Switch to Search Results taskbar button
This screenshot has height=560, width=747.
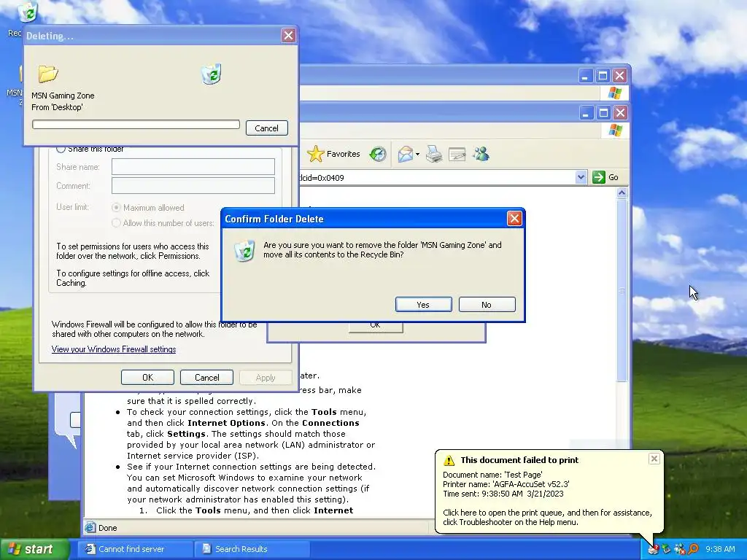(x=253, y=549)
